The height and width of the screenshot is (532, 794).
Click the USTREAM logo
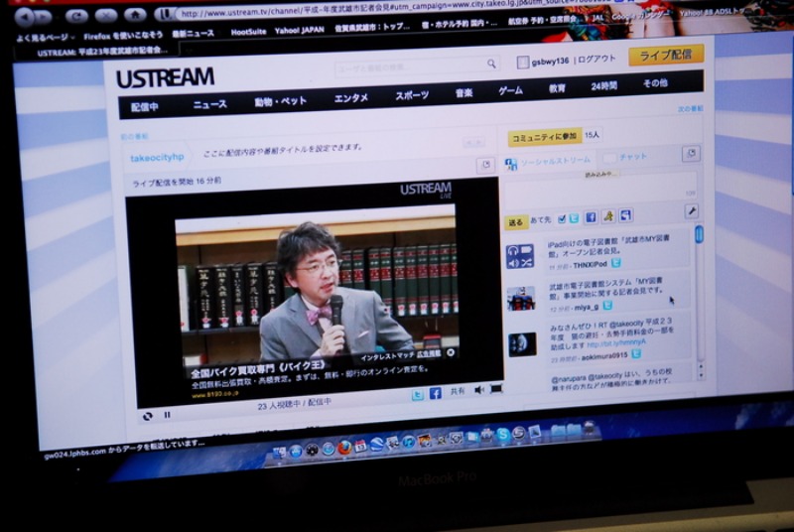pyautogui.click(x=165, y=78)
